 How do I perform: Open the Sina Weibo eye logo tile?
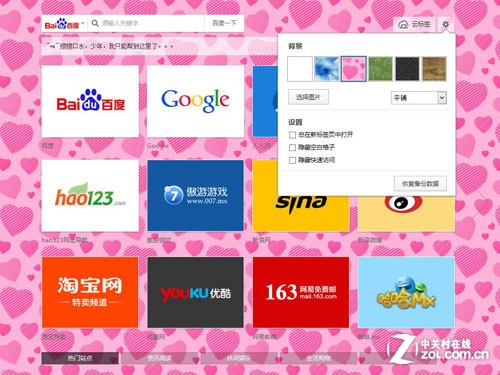click(x=406, y=213)
